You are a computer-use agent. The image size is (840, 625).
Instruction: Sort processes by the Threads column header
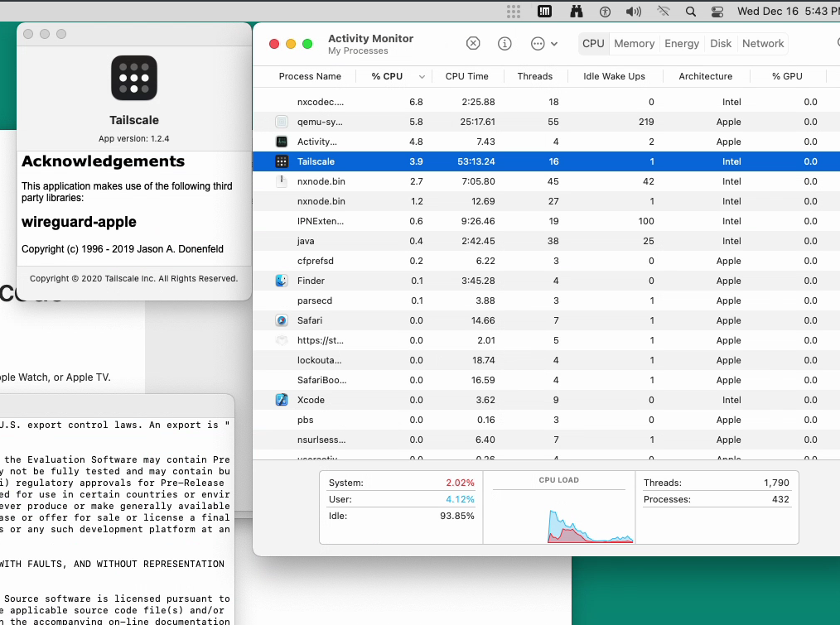(535, 76)
